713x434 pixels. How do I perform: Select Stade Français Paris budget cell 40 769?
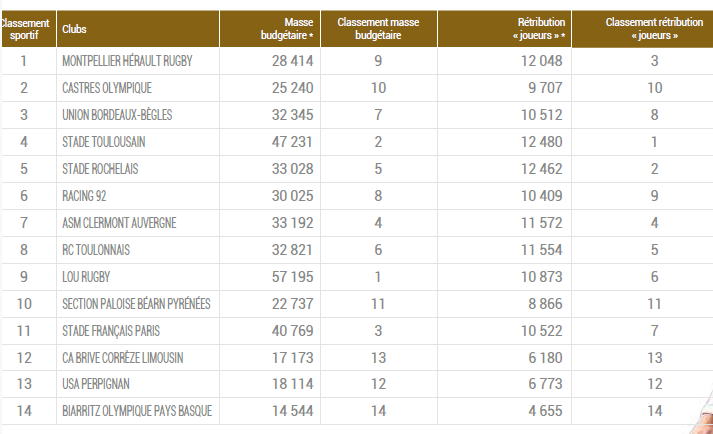292,331
